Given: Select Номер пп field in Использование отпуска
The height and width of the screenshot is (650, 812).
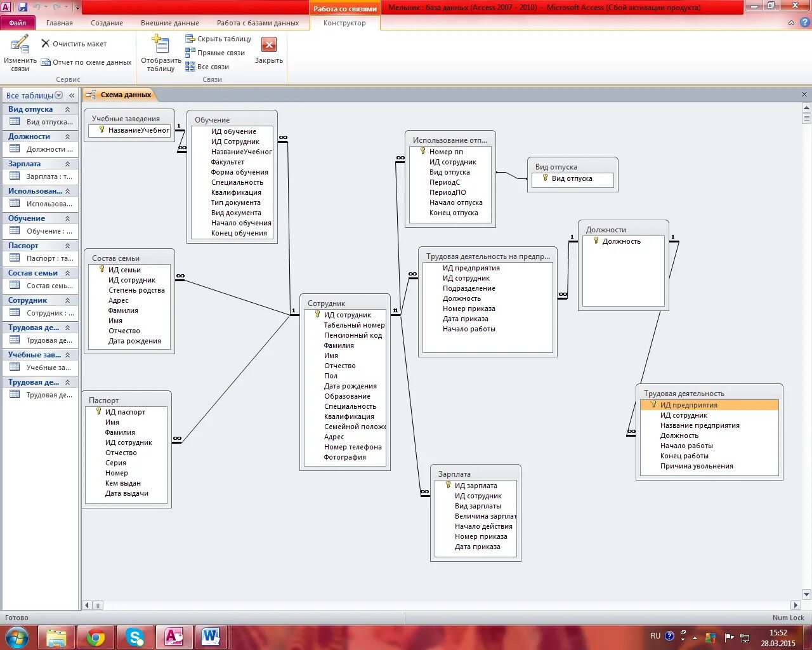Looking at the screenshot, I should coord(450,152).
